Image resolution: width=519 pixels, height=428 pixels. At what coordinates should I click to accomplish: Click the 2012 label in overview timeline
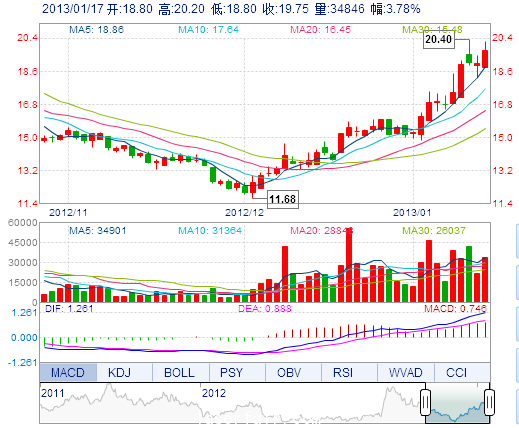coord(214,393)
